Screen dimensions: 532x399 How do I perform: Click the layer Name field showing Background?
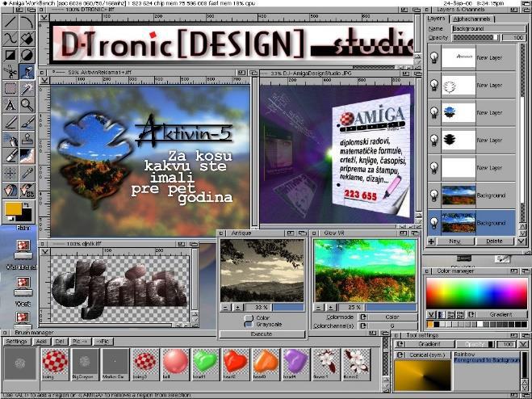point(489,28)
